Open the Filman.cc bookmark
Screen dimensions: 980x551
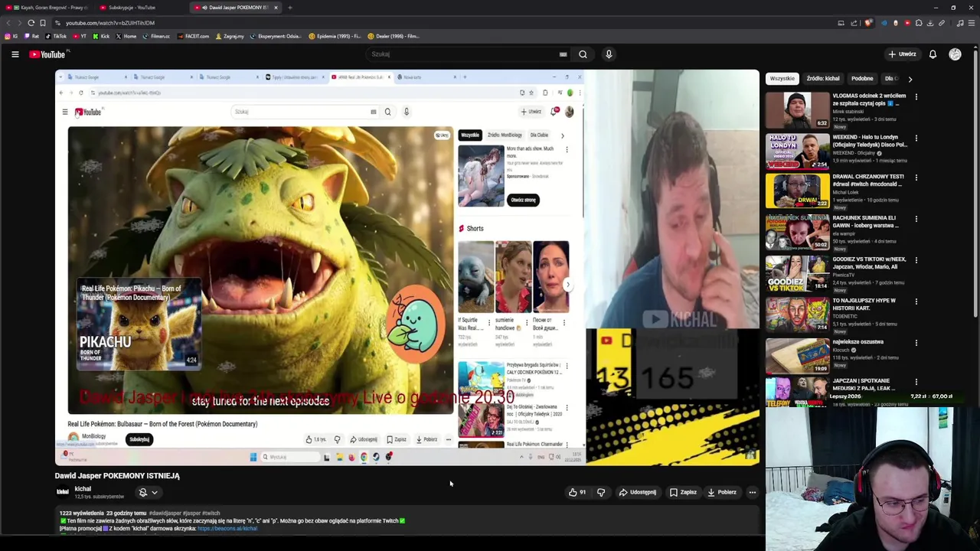[x=156, y=36]
